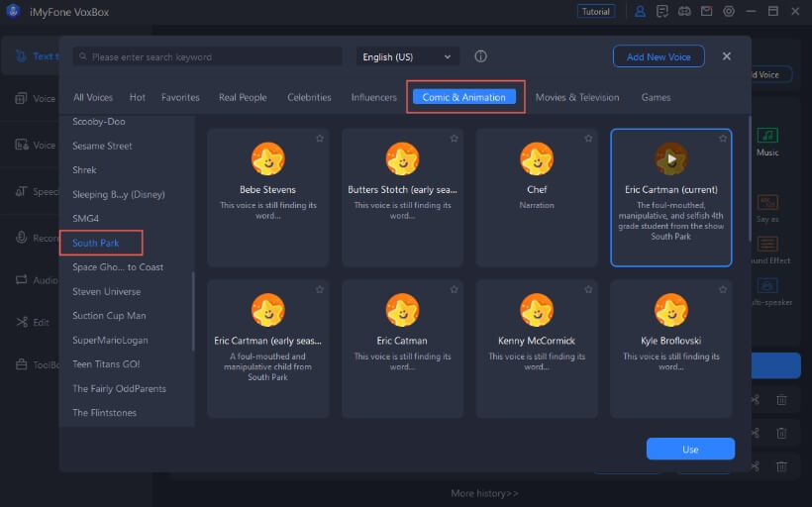
Task: Select the Comic & Animation tab
Action: [x=464, y=97]
